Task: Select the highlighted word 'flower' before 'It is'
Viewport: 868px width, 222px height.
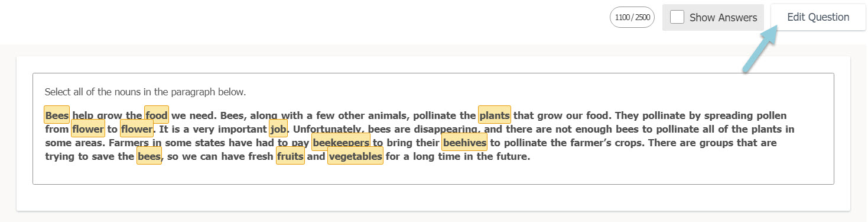Action: 136,128
